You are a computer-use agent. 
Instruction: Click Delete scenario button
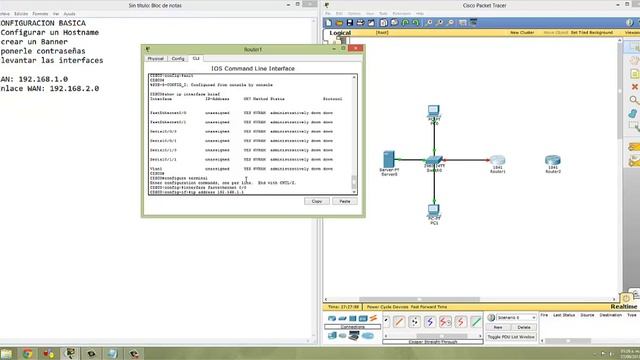pyautogui.click(x=524, y=327)
